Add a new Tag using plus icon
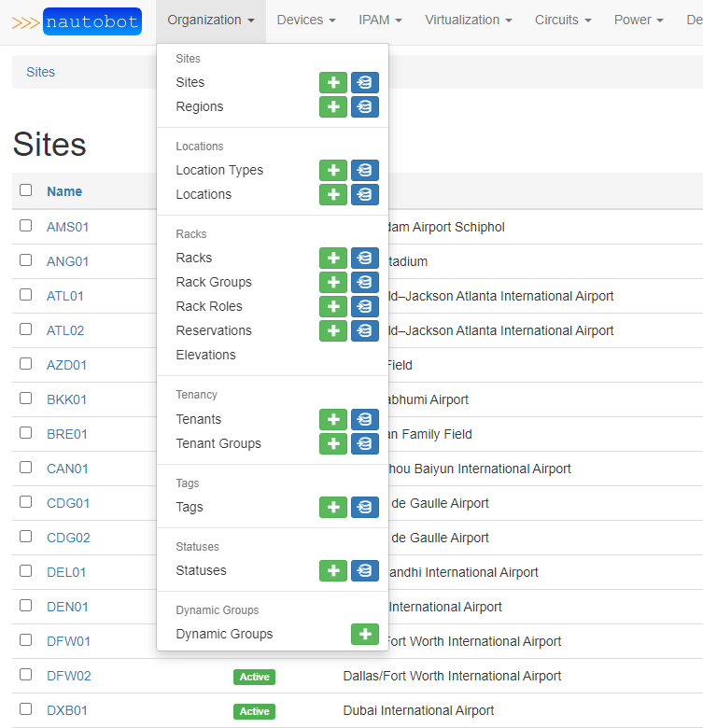Image resolution: width=703 pixels, height=728 pixels. tap(333, 507)
